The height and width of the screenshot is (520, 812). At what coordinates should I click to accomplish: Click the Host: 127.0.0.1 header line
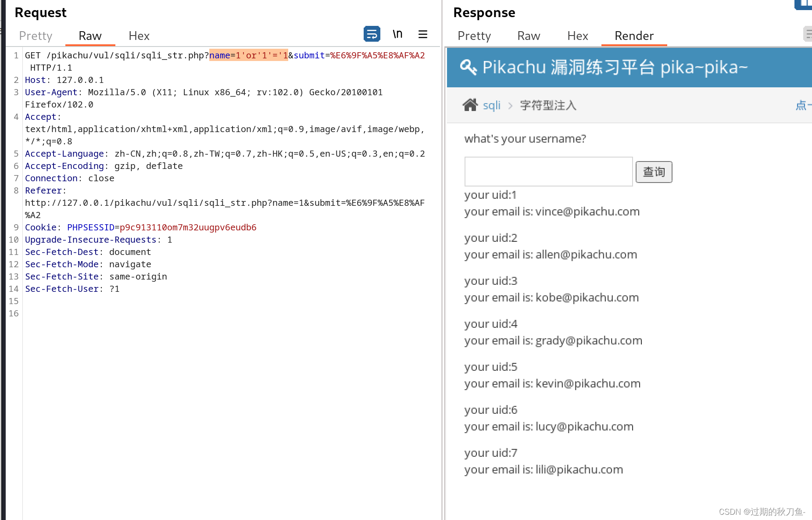tap(64, 80)
